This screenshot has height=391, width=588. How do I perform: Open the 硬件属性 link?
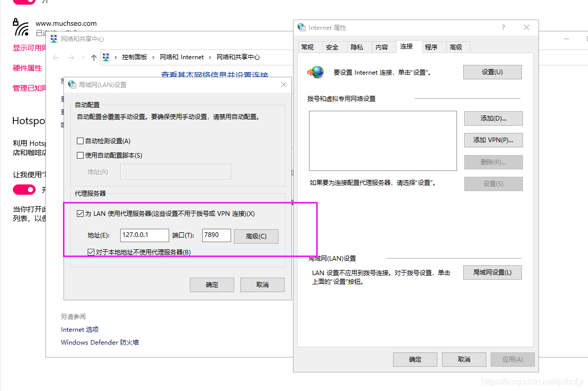tap(27, 68)
